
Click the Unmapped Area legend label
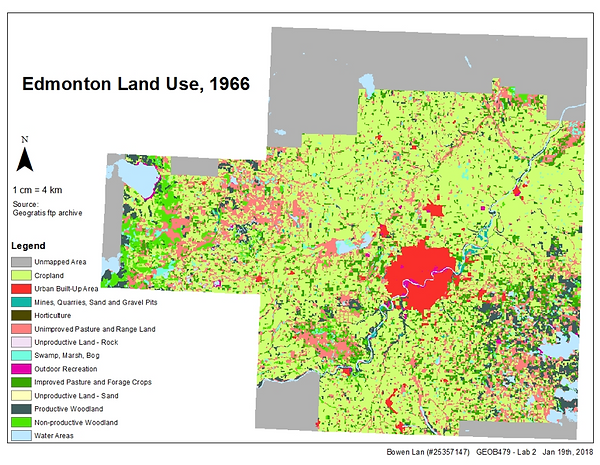[60, 262]
